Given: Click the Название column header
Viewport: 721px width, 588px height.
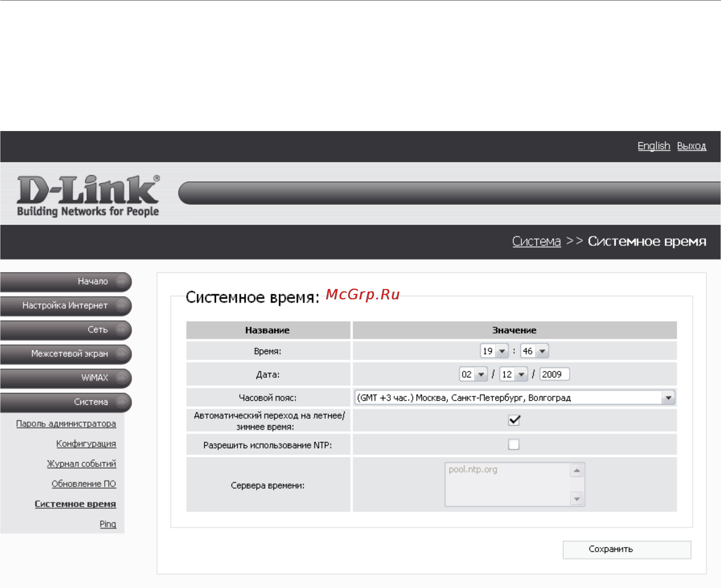Looking at the screenshot, I should (x=268, y=330).
